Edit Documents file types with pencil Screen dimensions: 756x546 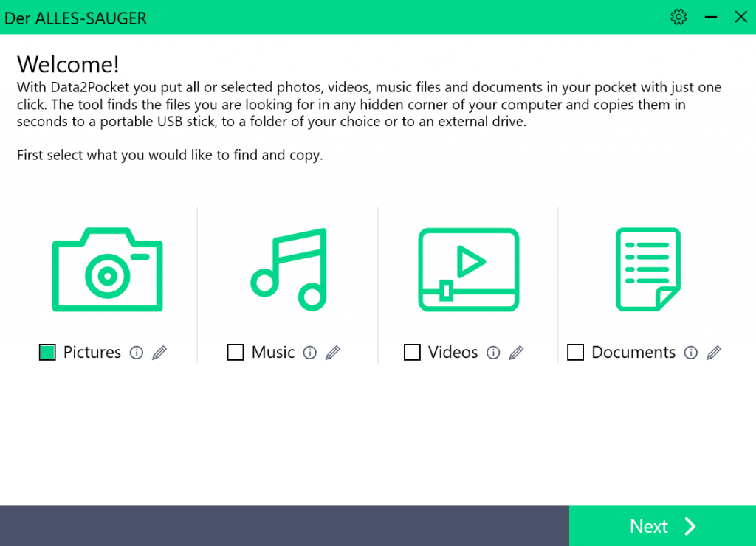point(714,353)
